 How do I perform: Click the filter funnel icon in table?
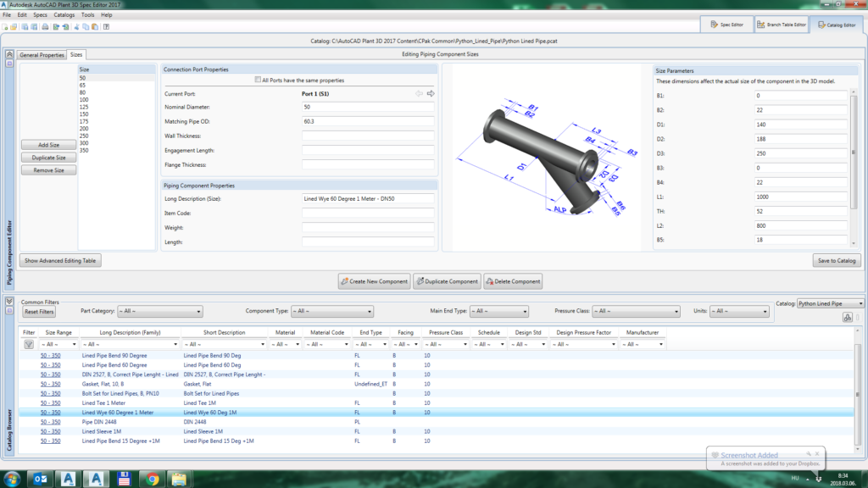29,344
